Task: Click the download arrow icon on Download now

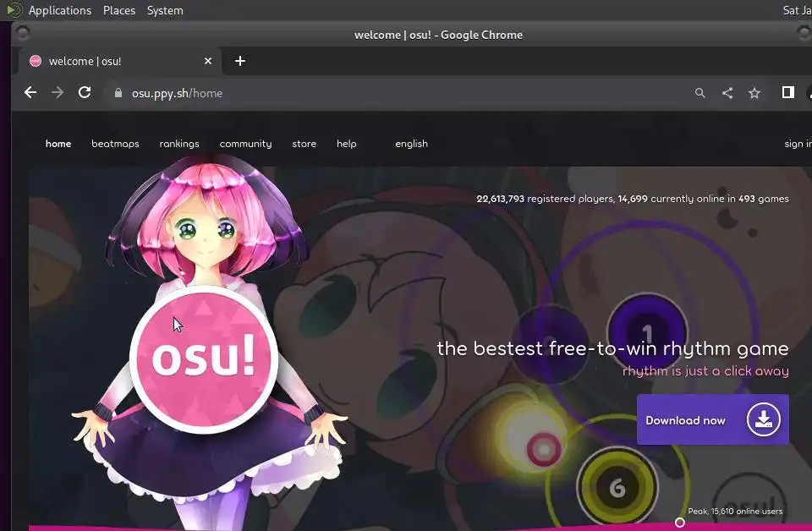Action: click(763, 419)
